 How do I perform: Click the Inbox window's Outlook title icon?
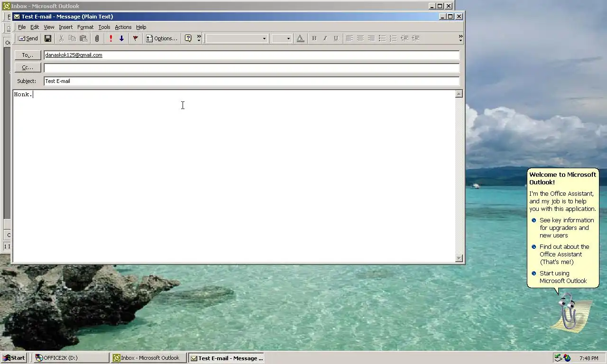click(x=7, y=6)
